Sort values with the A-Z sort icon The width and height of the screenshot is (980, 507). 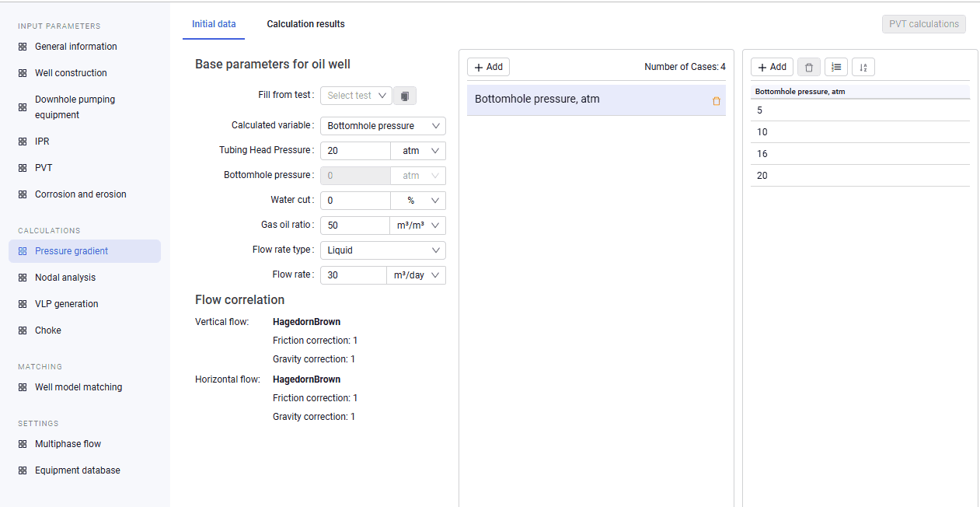tap(863, 68)
